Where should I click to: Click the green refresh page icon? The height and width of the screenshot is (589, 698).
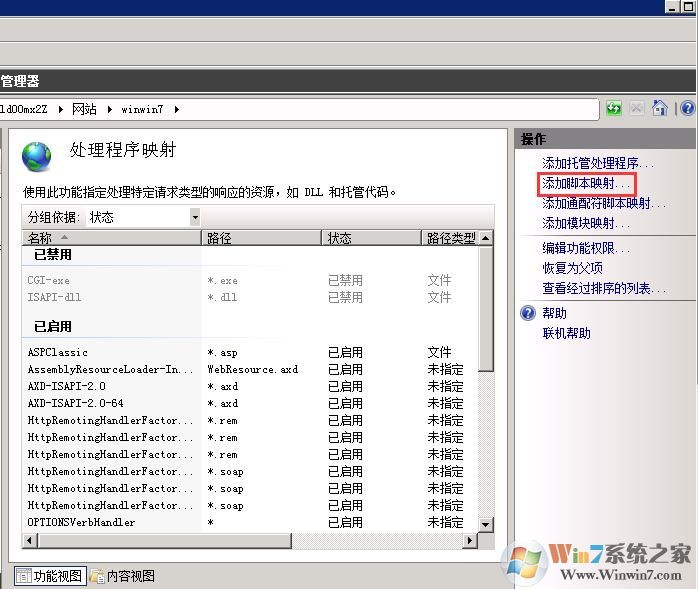click(613, 108)
